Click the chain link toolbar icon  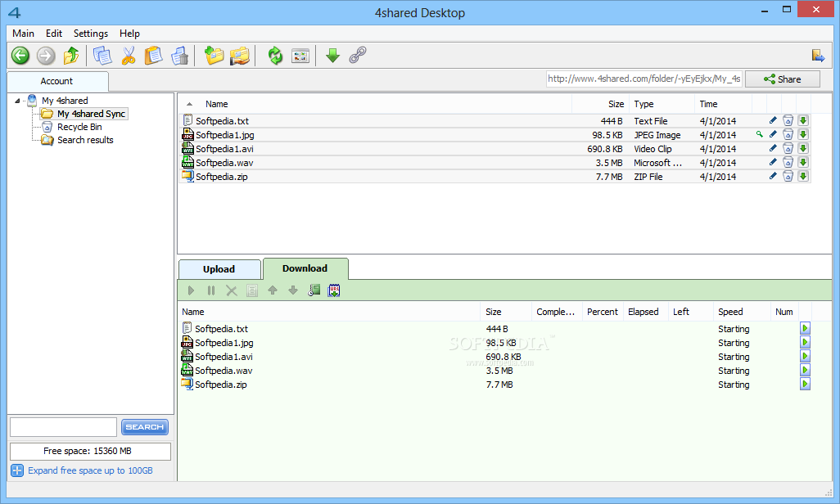(x=358, y=55)
